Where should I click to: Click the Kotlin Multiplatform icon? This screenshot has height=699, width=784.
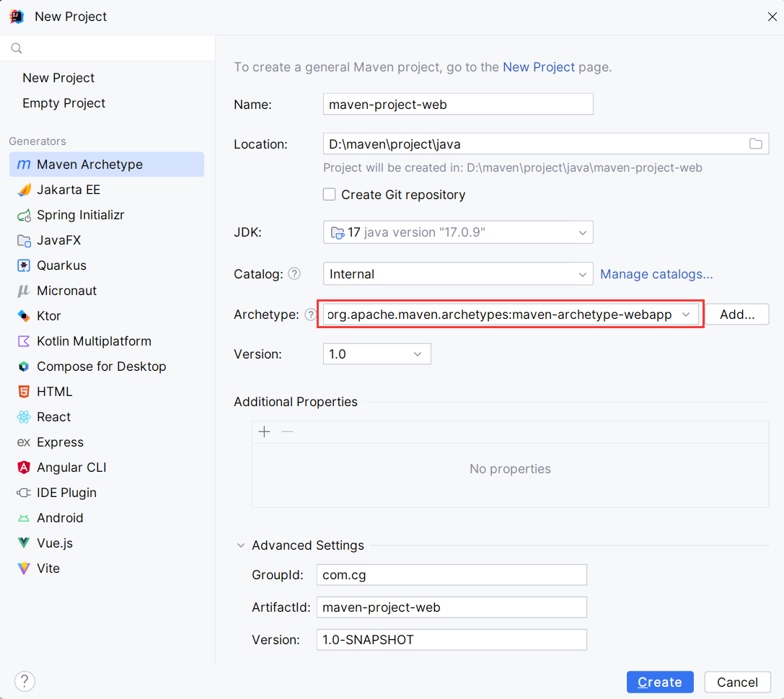[x=24, y=341]
